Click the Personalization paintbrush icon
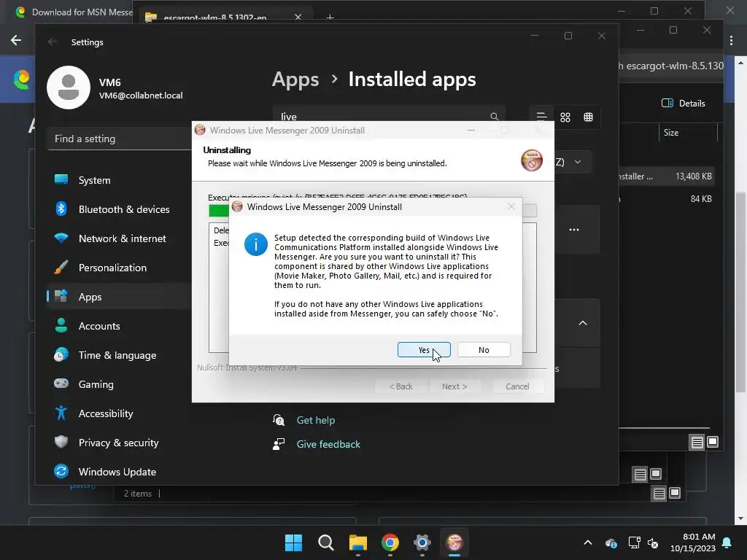Image resolution: width=747 pixels, height=560 pixels. [61, 267]
